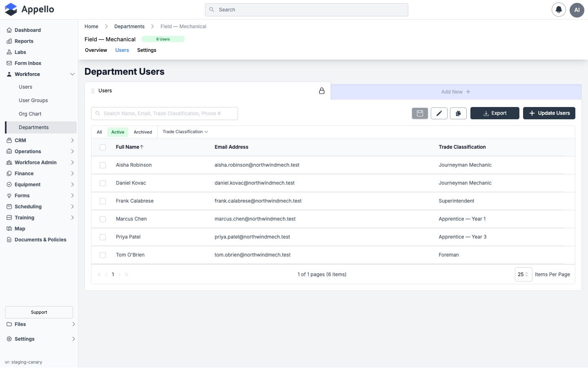This screenshot has height=375, width=588.
Task: Click the Appello logo
Action: point(29,9)
